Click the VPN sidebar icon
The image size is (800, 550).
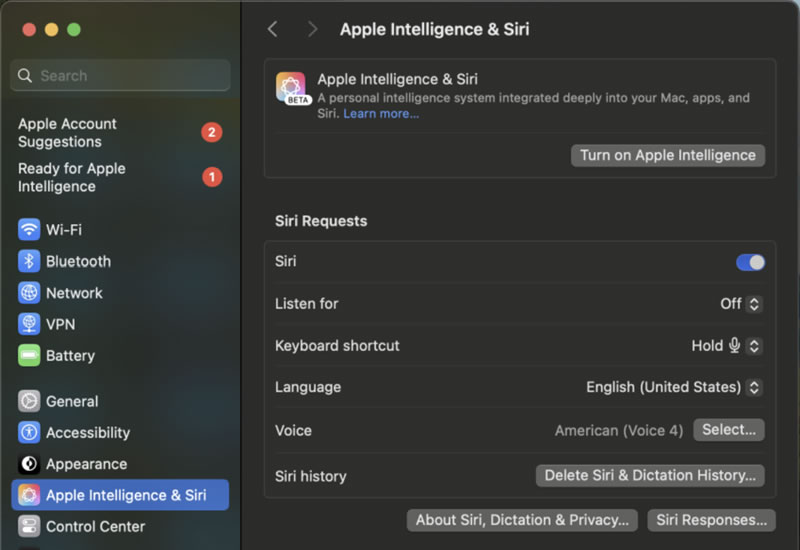click(x=29, y=324)
